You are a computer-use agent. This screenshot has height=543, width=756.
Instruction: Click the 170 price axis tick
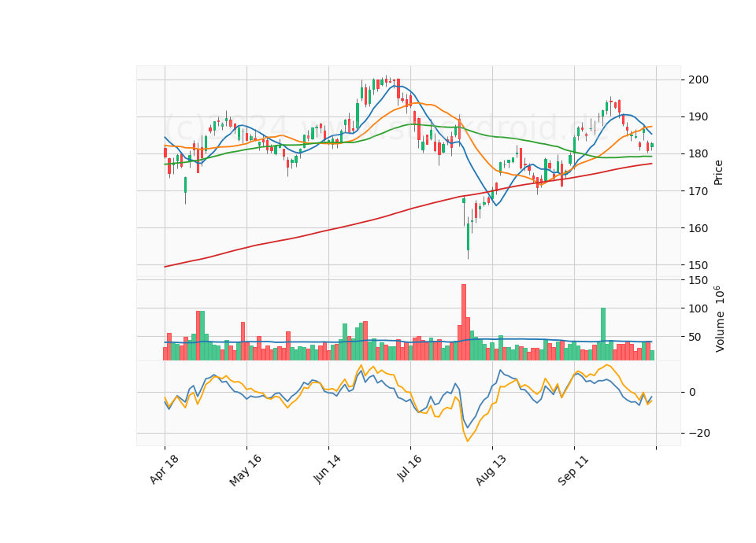coord(698,191)
